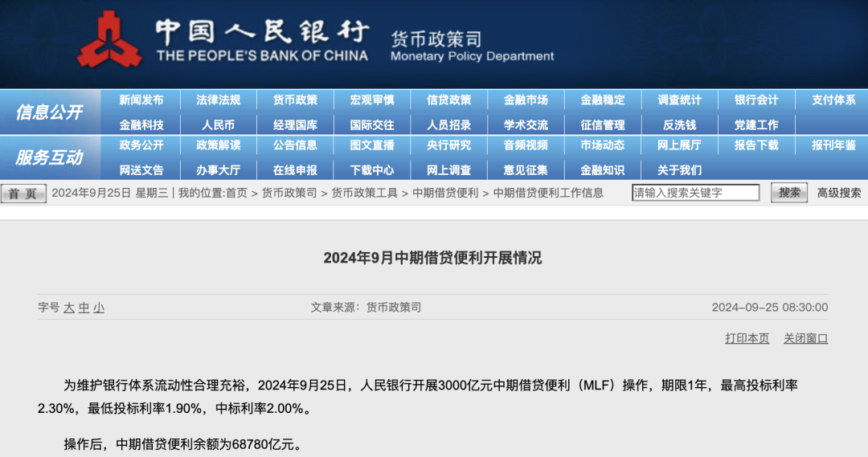868x457 pixels.
Task: Go to 报告下载 menu item
Action: point(756,145)
